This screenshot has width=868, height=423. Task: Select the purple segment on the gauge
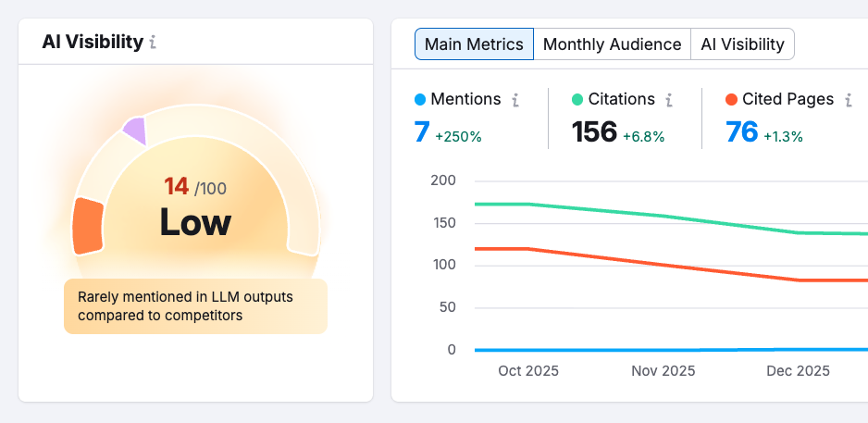point(135,131)
